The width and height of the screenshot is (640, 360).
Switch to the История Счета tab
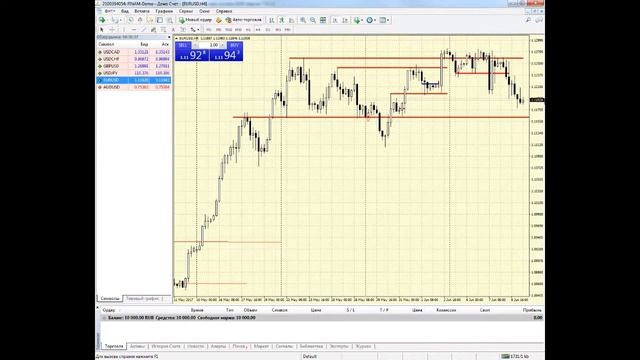(166, 346)
